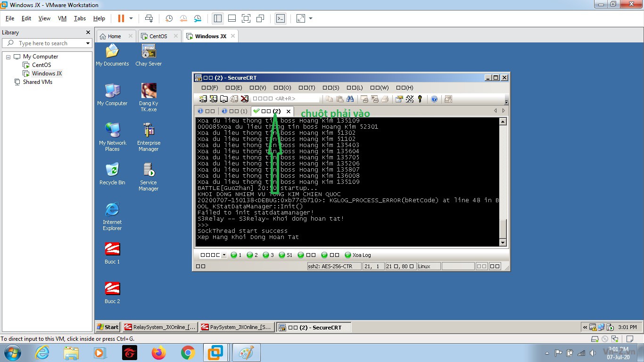The image size is (644, 362).
Task: Click button bar button S1
Action: click(286, 255)
